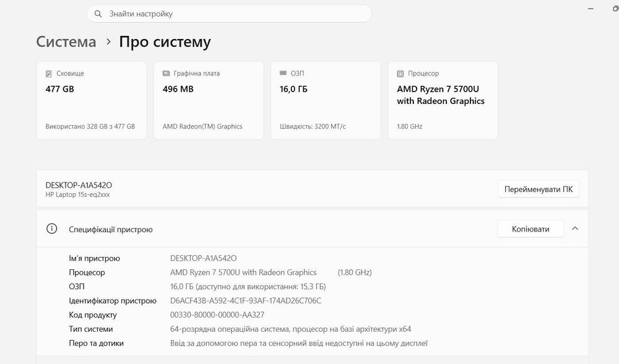Click 'HP Laptop 15s-eq2xxx' model text
The width and height of the screenshot is (619, 364).
pos(78,194)
